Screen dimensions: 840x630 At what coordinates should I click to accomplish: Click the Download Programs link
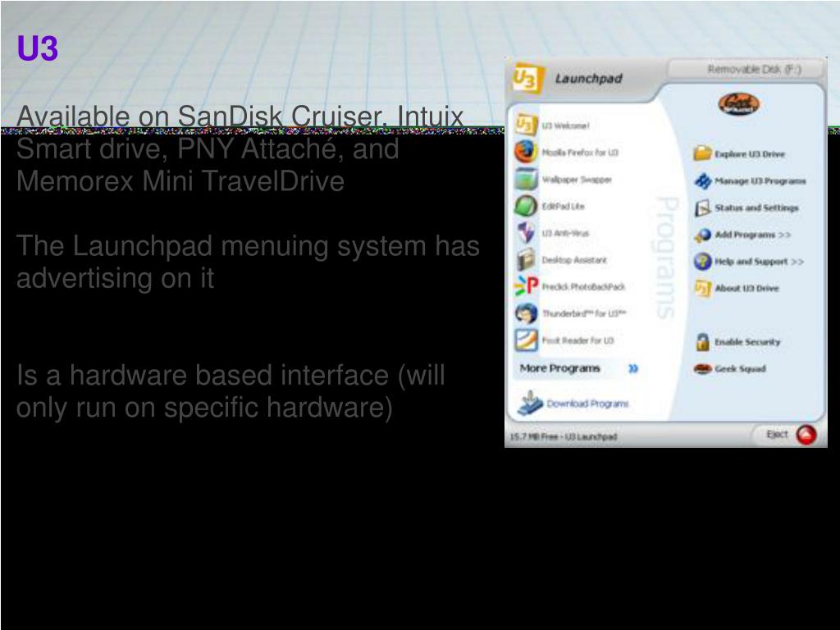(587, 404)
